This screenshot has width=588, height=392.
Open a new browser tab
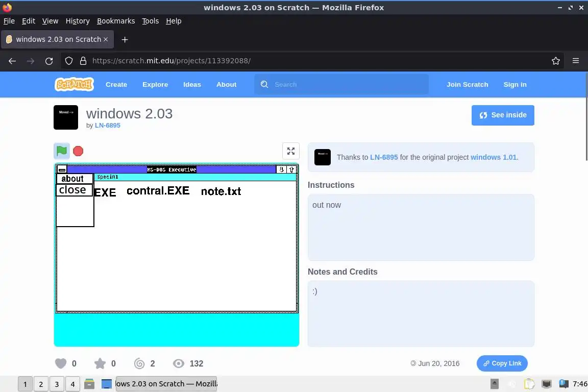pos(125,39)
